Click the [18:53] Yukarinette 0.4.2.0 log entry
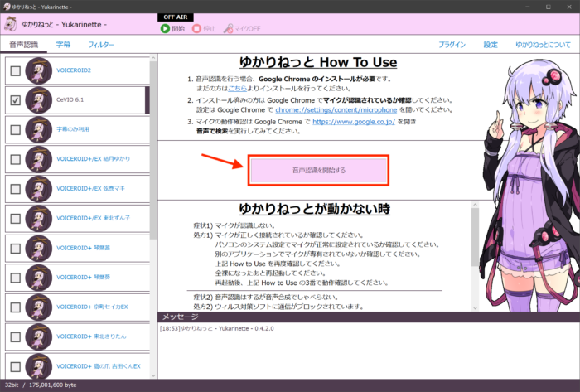580x392 pixels. [x=217, y=328]
